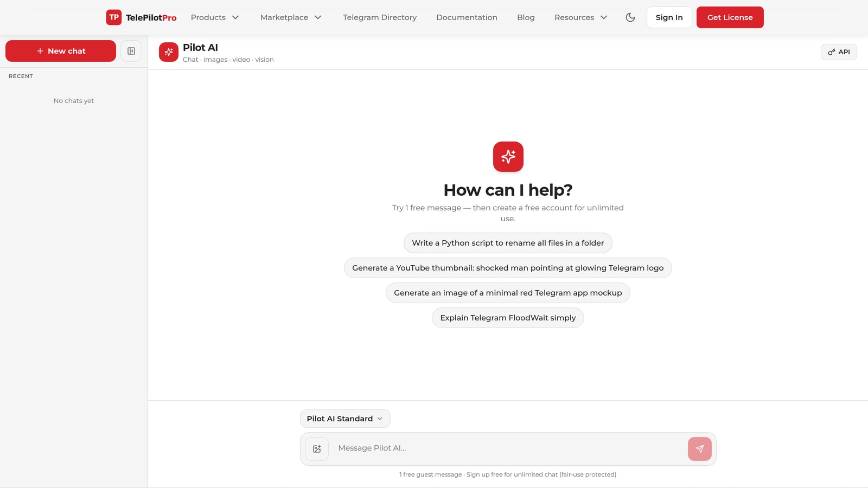
Task: Go to Documentation
Action: click(x=467, y=17)
